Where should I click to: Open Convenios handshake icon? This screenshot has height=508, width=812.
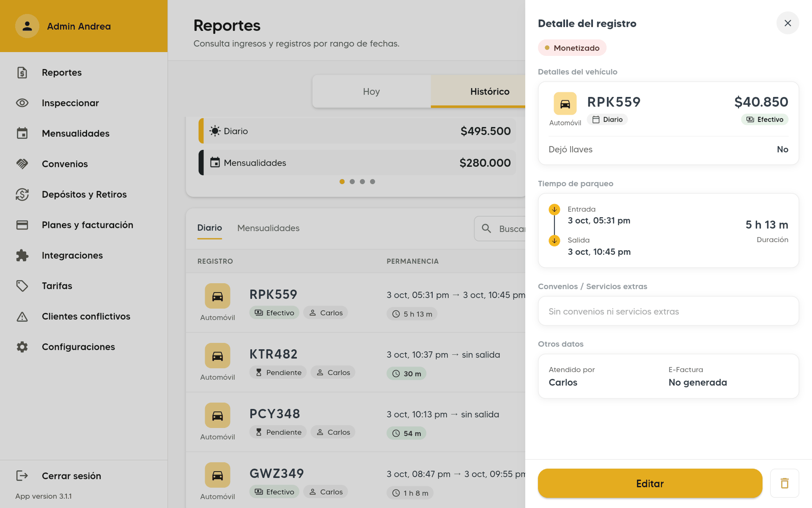coord(22,164)
